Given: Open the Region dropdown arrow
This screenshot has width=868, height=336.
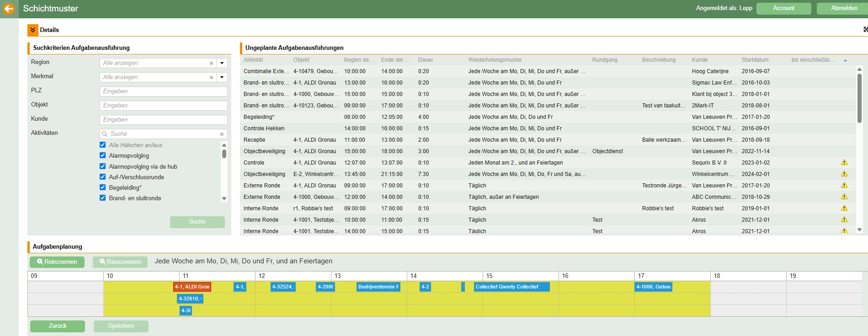Looking at the screenshot, I should [222, 63].
